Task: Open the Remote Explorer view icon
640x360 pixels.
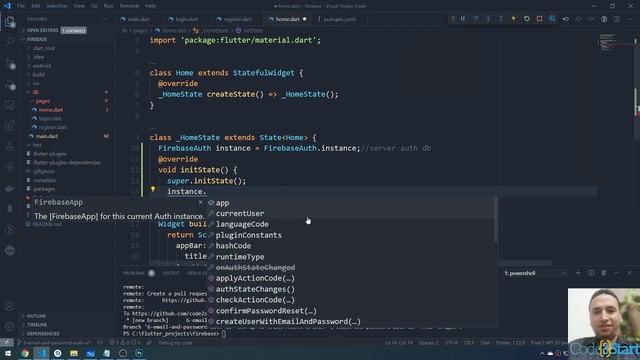Action: [x=10, y=105]
